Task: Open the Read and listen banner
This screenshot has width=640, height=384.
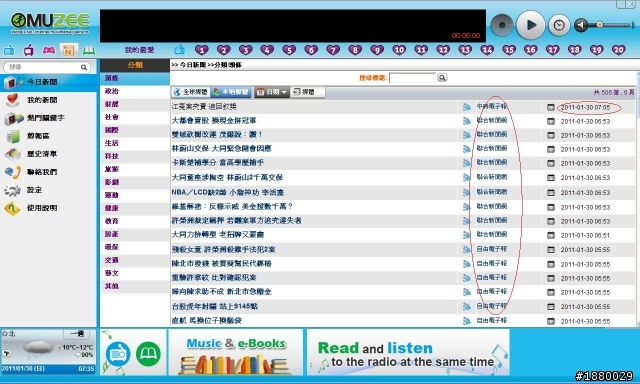Action: point(408,353)
